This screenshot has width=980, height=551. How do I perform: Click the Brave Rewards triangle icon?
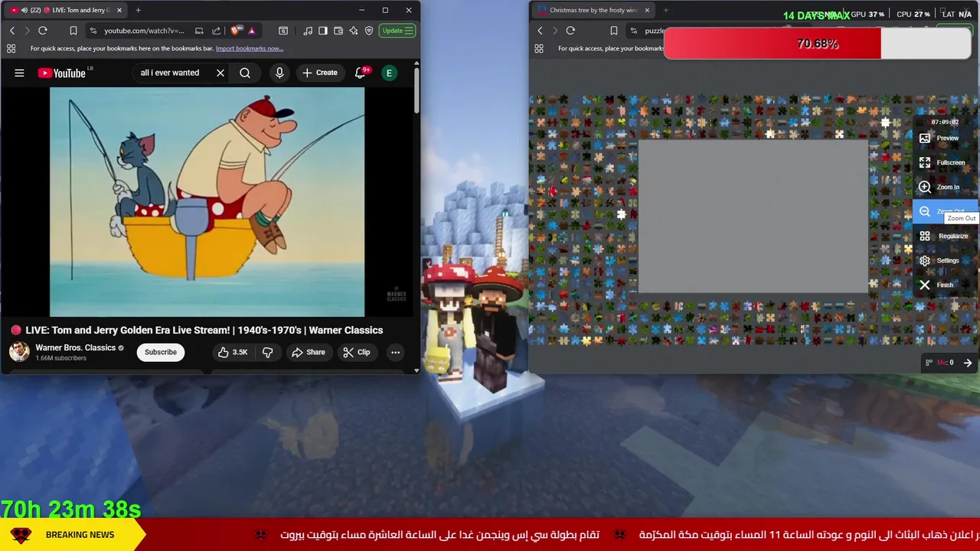pyautogui.click(x=251, y=31)
